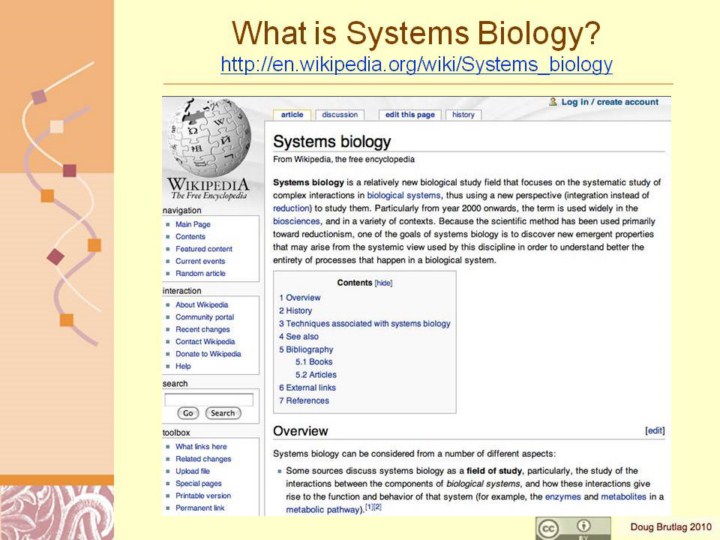Viewport: 720px width, 540px height.
Task: Click Log in / create account link
Action: point(609,102)
